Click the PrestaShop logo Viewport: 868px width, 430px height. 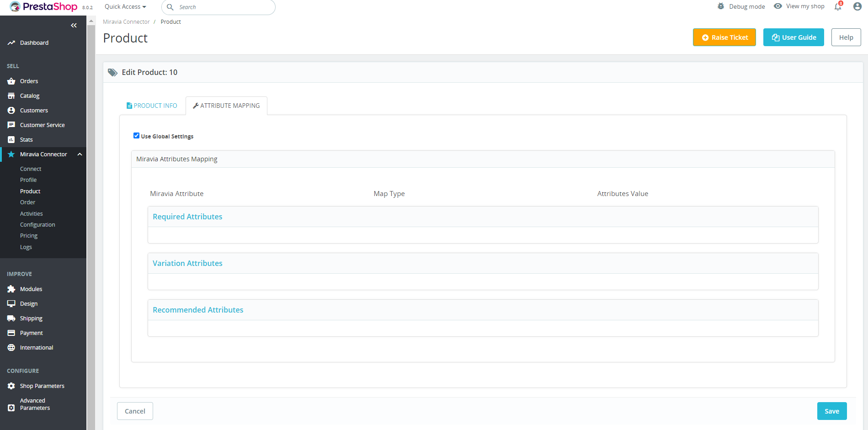[x=44, y=7]
